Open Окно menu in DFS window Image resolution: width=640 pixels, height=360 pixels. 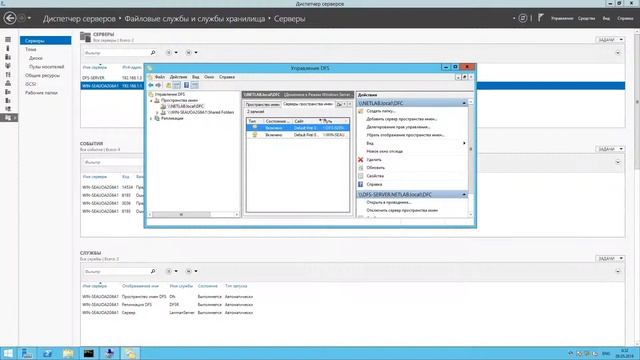(209, 77)
